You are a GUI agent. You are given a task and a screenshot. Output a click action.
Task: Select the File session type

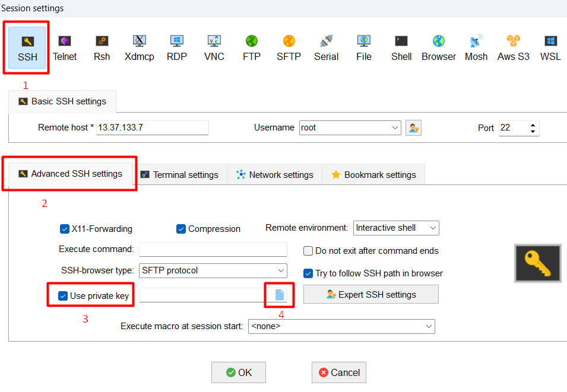point(364,47)
